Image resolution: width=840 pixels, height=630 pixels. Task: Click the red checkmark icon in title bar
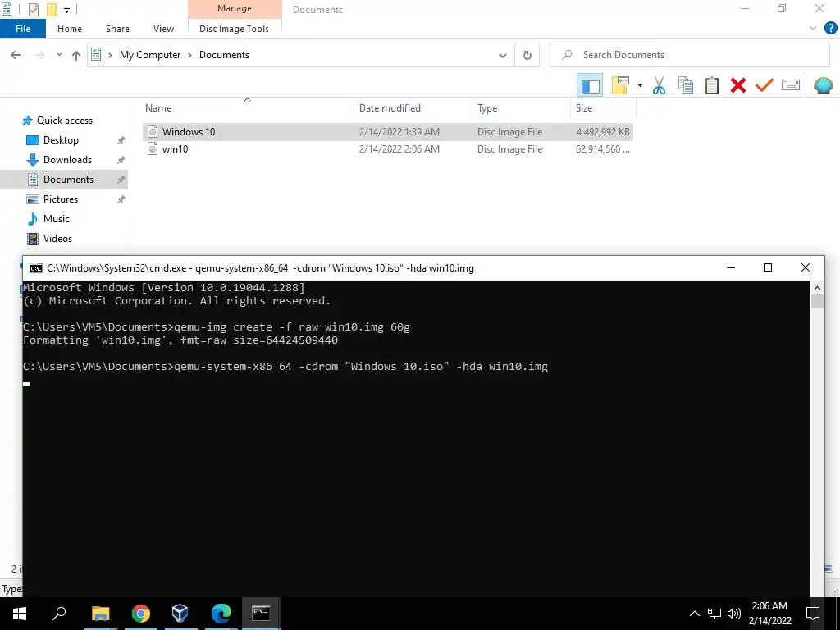(x=33, y=10)
